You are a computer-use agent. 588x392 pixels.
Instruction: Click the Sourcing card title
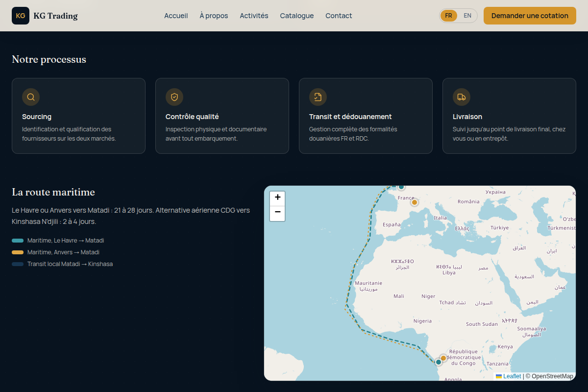click(x=37, y=117)
